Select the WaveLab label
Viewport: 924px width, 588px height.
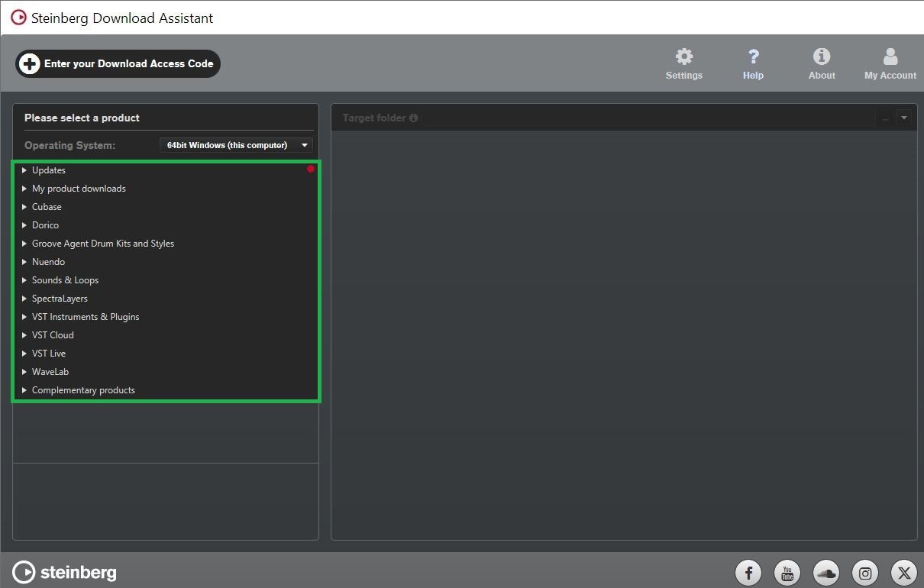pos(50,372)
